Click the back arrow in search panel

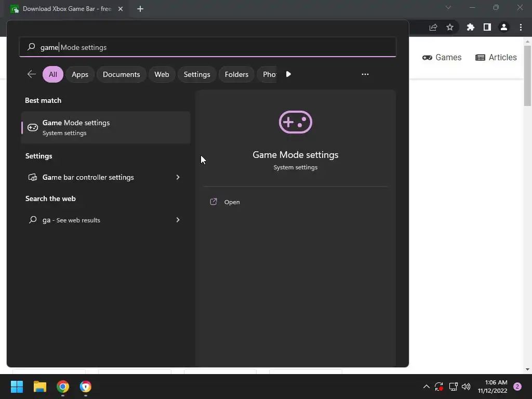coord(32,74)
